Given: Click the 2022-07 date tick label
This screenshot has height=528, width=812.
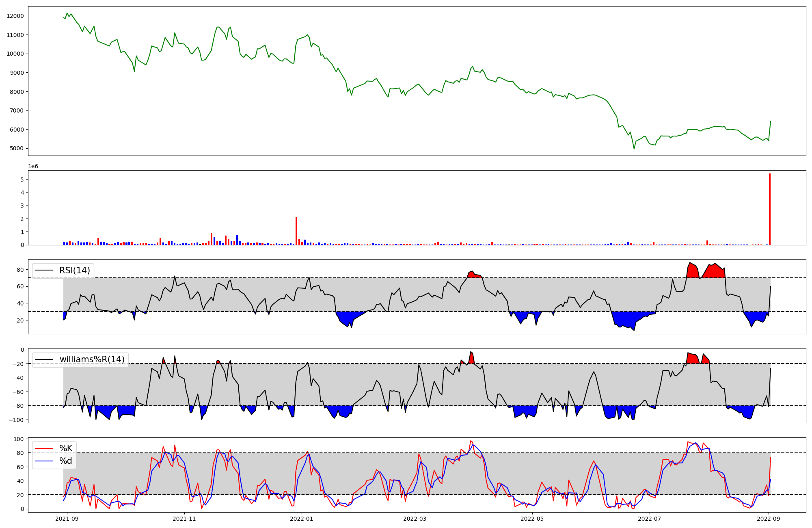Looking at the screenshot, I should point(649,519).
